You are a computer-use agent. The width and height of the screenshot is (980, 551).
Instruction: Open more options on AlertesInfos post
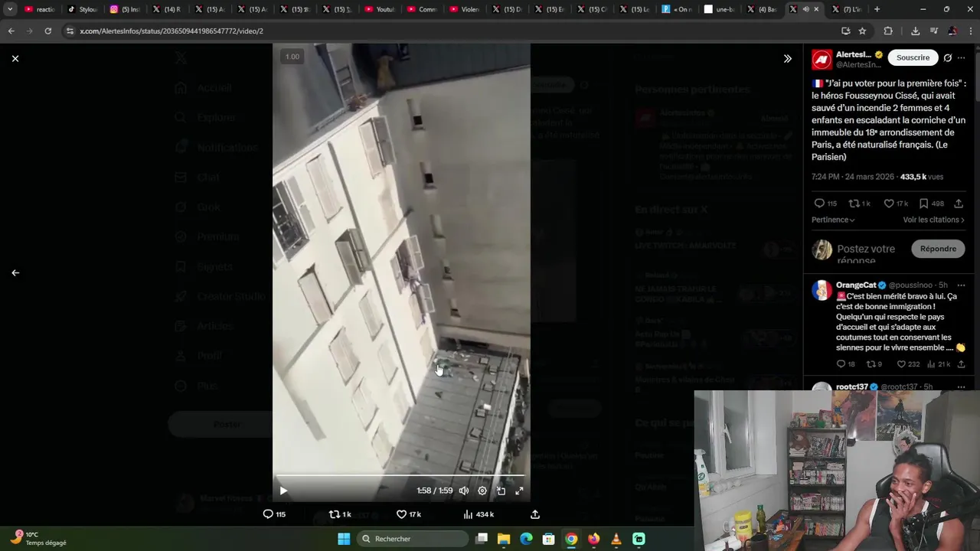962,58
